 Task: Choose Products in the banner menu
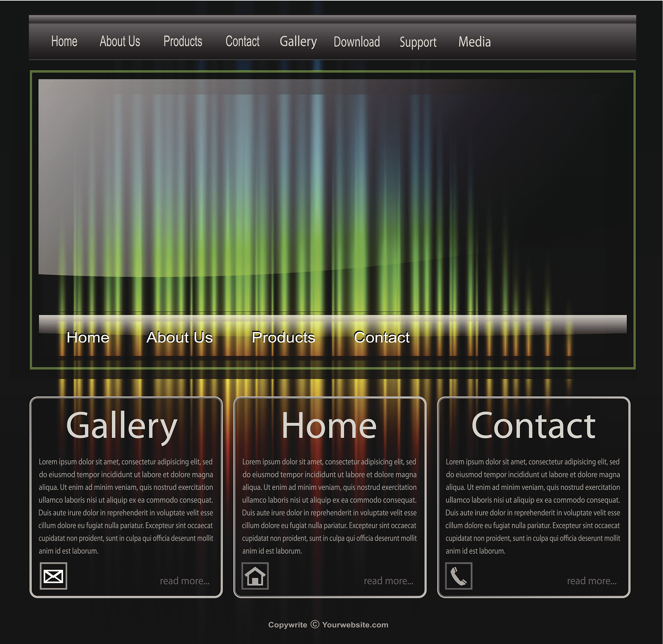284,337
